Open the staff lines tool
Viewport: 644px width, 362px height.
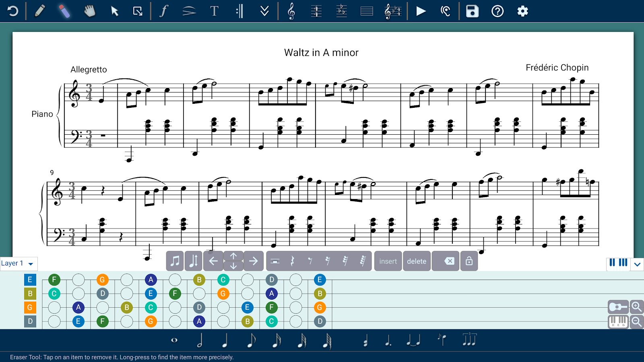(367, 11)
